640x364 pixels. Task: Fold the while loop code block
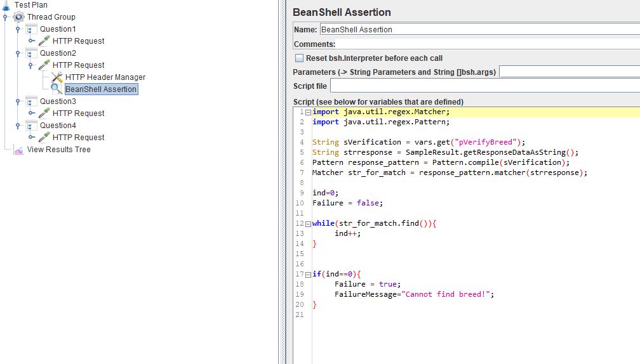click(x=308, y=224)
